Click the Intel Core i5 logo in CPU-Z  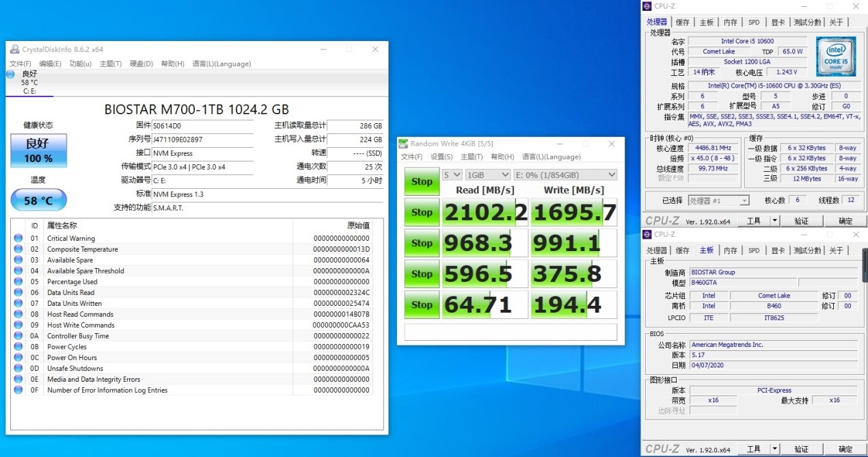pyautogui.click(x=835, y=57)
